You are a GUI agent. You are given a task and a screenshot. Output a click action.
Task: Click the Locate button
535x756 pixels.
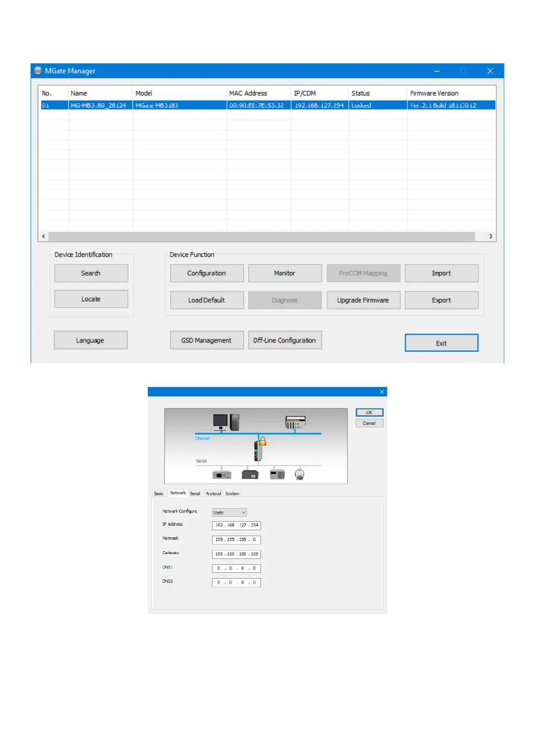point(91,299)
